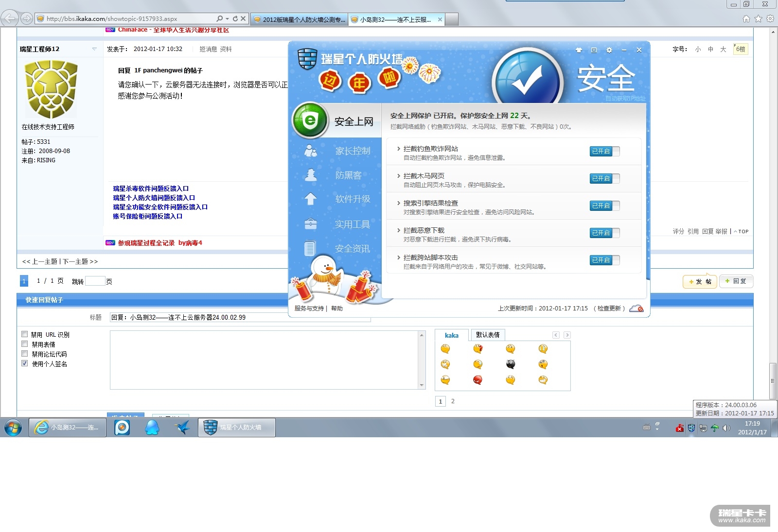Viewport: 778px width, 532px height.
Task: Click the 跳转 page number input
Action: 95,281
